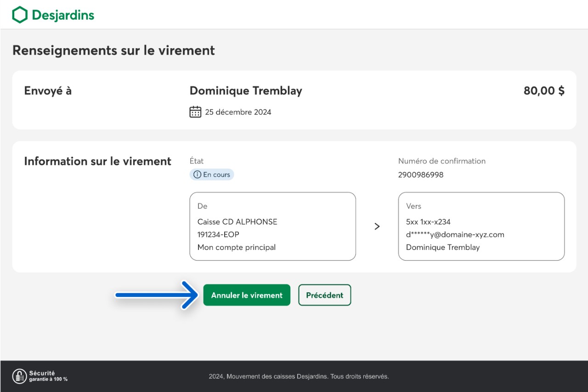Screen dimensions: 588x392
Task: Click Mon compte principal in the De box
Action: point(236,247)
